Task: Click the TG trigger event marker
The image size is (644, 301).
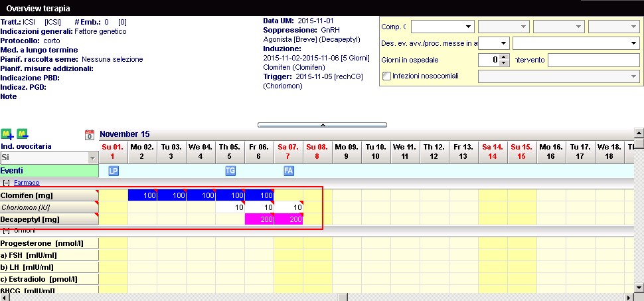Action: click(230, 171)
